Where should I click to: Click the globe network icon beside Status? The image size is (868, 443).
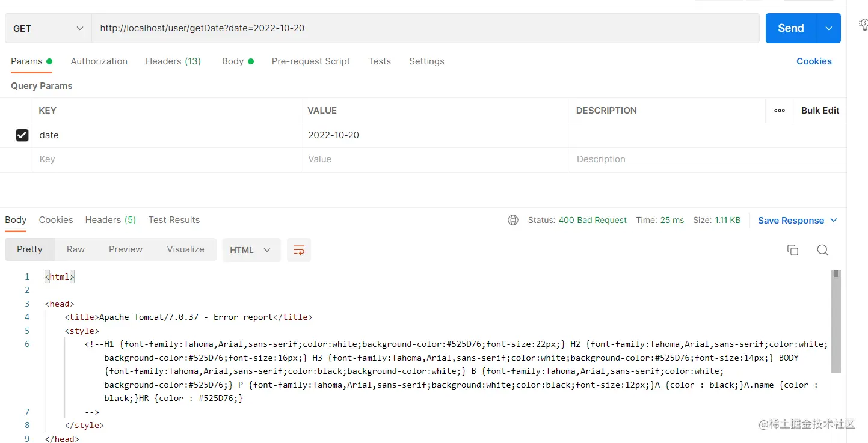point(513,220)
